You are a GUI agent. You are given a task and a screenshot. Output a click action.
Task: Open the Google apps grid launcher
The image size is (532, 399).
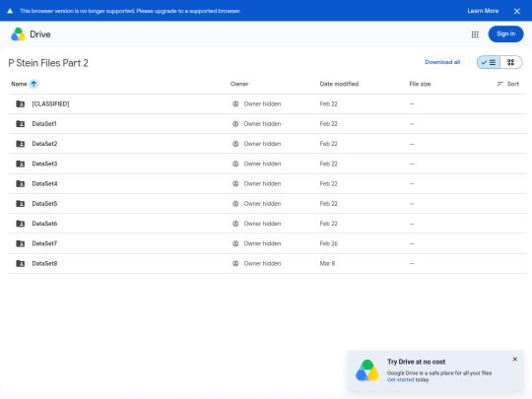pyautogui.click(x=475, y=34)
